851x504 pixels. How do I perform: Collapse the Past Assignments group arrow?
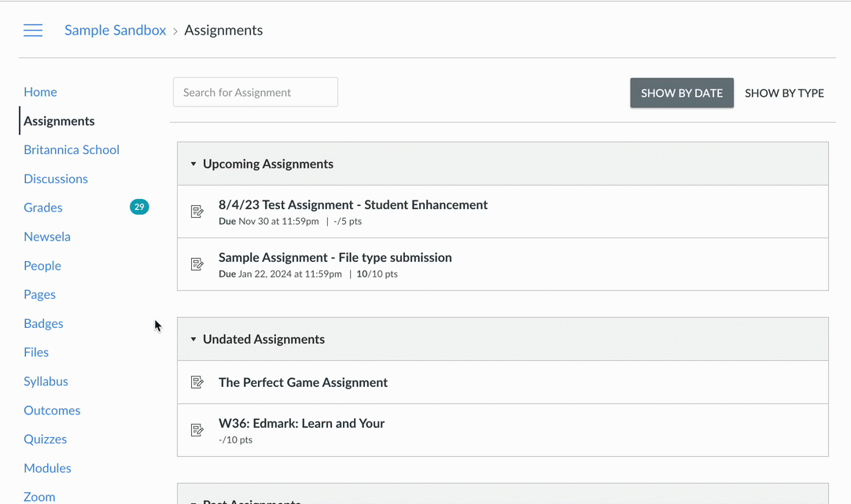[x=193, y=502]
